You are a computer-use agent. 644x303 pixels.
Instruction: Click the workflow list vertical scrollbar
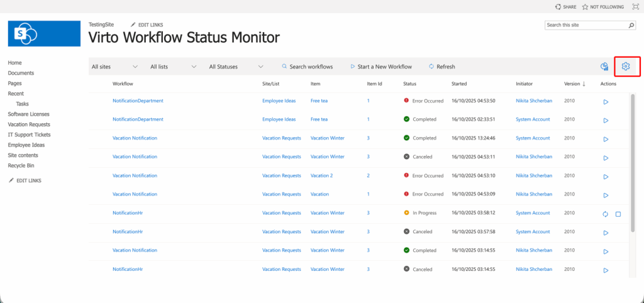[633, 162]
